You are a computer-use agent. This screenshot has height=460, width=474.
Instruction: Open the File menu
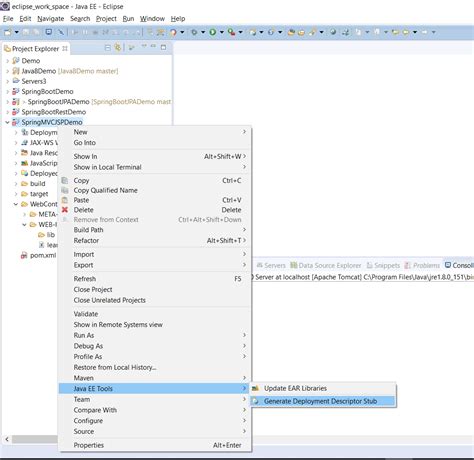(8, 19)
